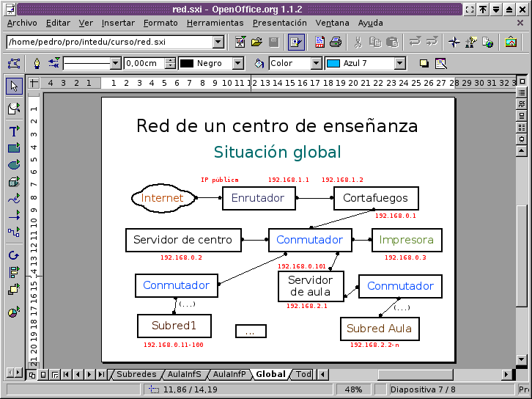Select the Text tool in left toolbar
532x399 pixels.
pos(14,131)
